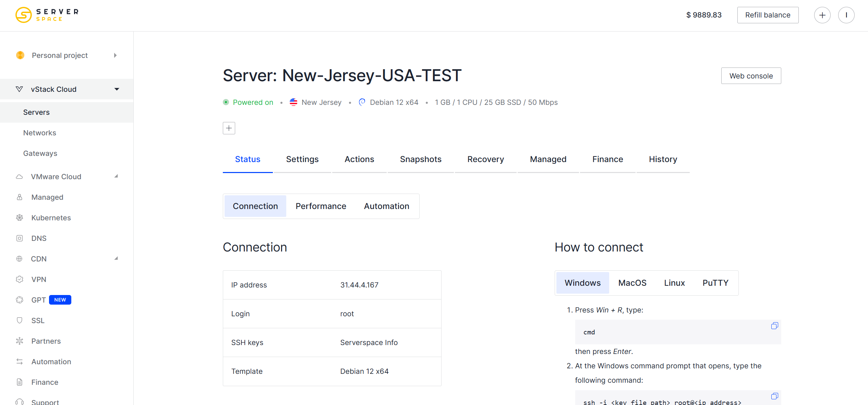Viewport: 868px width, 405px height.
Task: Click the vStack Cloud icon
Action: [20, 89]
